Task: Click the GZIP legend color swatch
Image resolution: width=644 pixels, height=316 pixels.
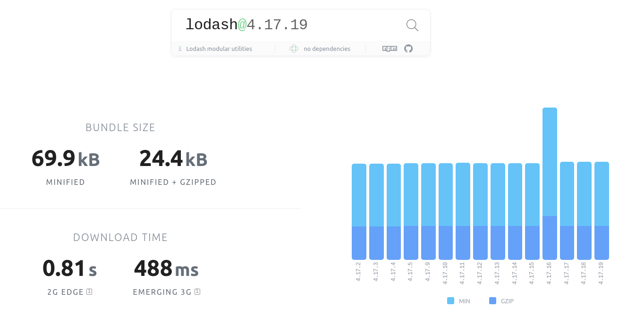Action: [492, 301]
